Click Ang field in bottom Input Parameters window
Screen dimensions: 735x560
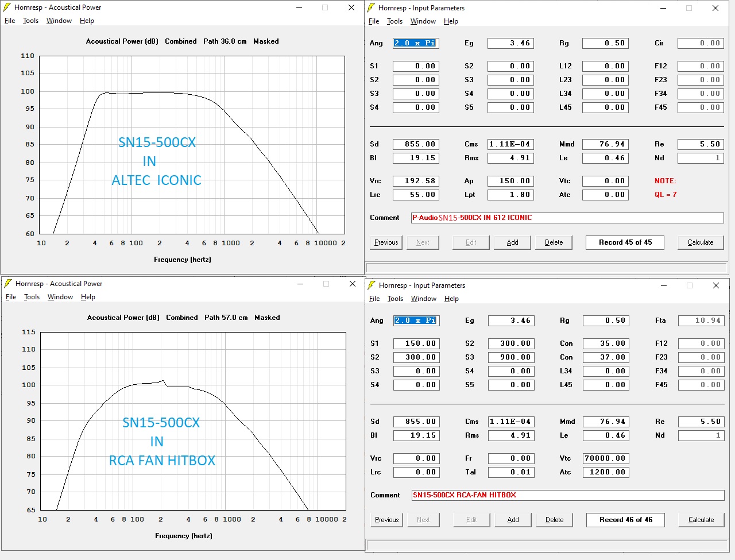tap(417, 320)
